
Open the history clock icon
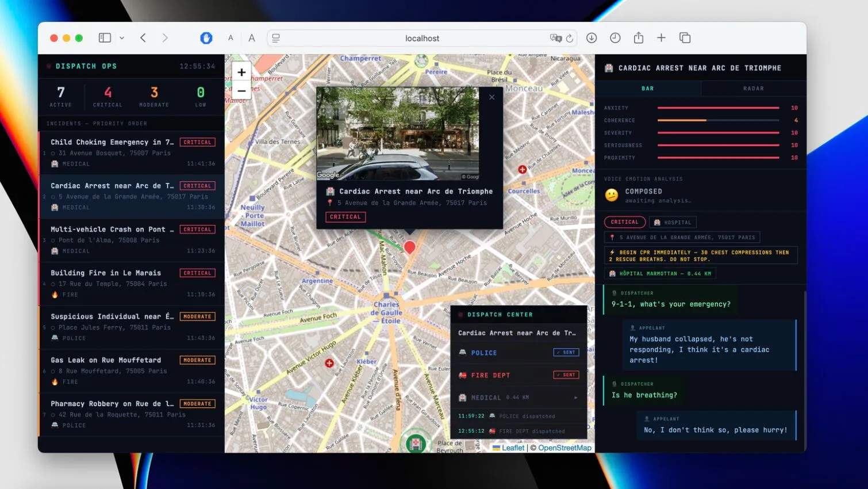[615, 38]
